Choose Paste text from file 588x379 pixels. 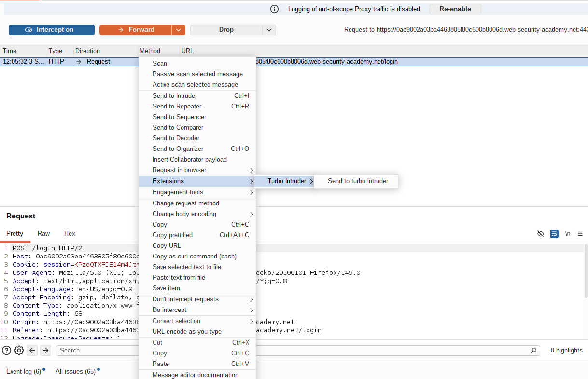coord(197,277)
